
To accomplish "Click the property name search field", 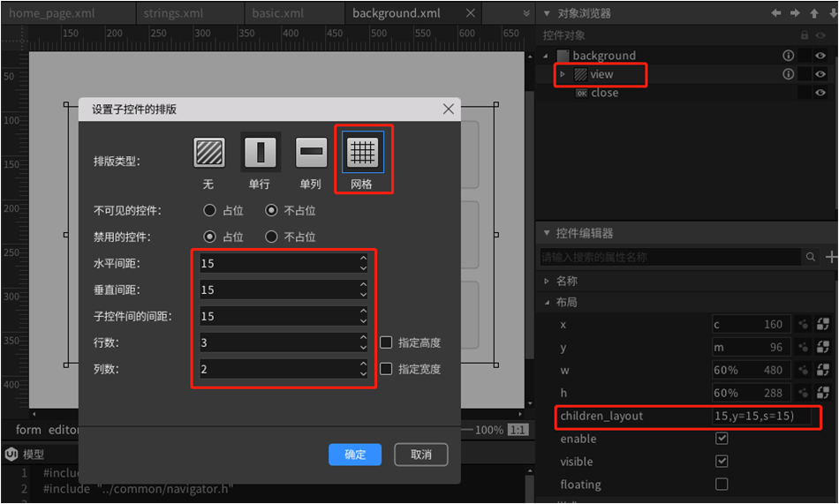I will point(670,257).
